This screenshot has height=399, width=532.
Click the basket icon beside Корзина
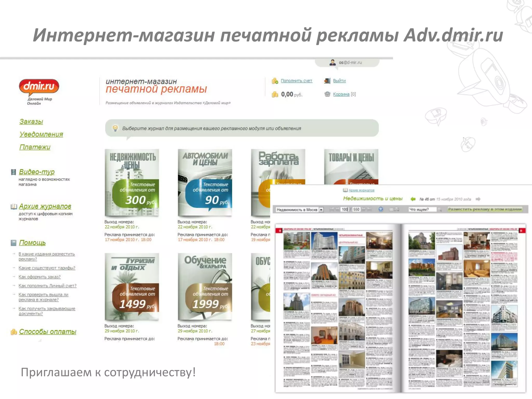pos(327,94)
